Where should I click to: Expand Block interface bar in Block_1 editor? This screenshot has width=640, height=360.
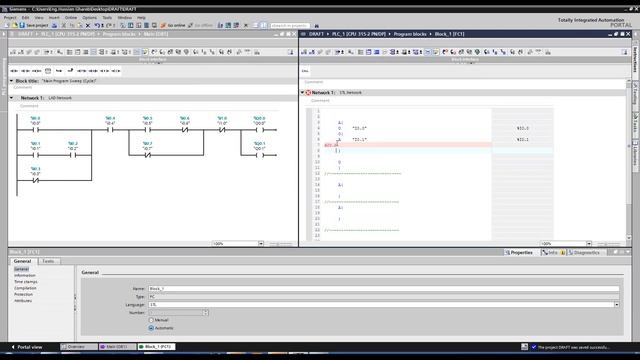tap(465, 60)
